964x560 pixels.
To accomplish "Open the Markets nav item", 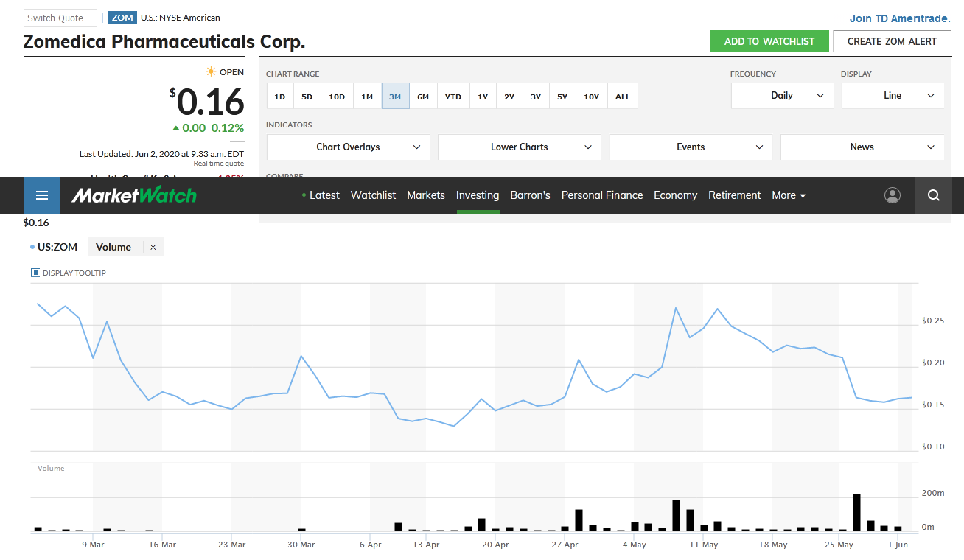I will tap(426, 195).
